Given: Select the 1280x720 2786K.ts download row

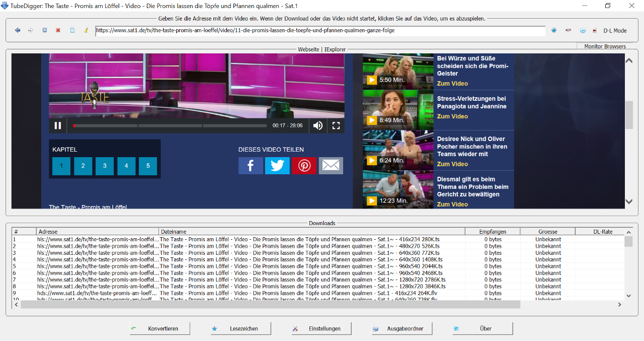Looking at the screenshot, I should pos(318,280).
